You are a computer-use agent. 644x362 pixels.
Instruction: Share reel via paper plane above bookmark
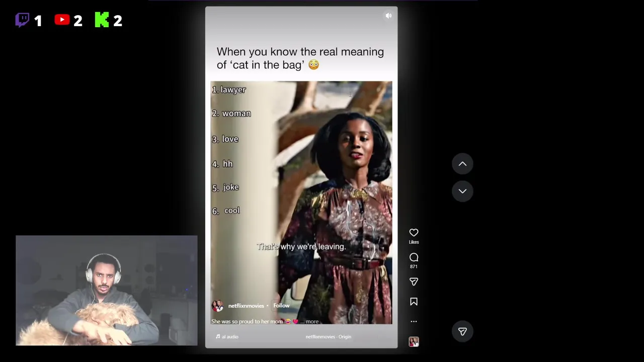pos(414,282)
